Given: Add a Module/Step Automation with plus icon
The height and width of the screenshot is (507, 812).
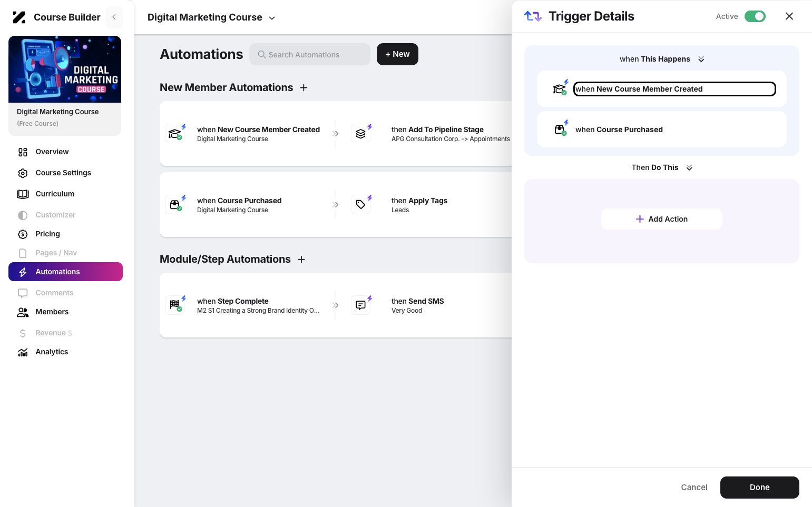Looking at the screenshot, I should [x=301, y=260].
